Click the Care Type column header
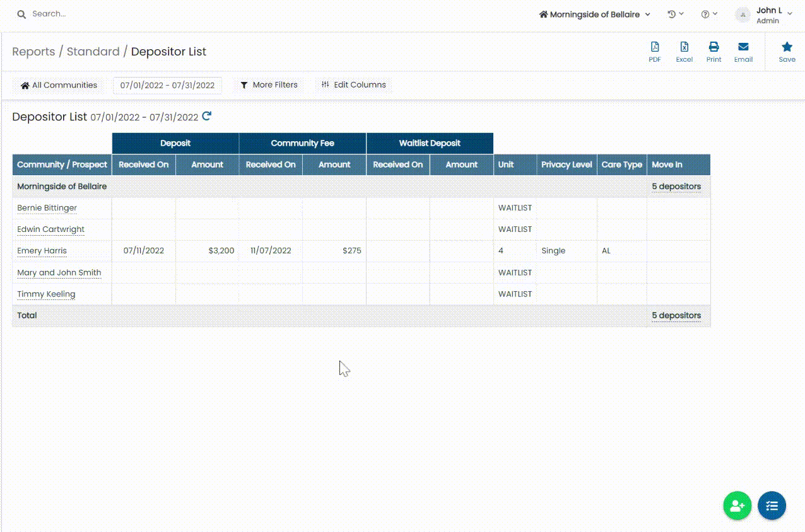This screenshot has height=532, width=805. (x=621, y=165)
